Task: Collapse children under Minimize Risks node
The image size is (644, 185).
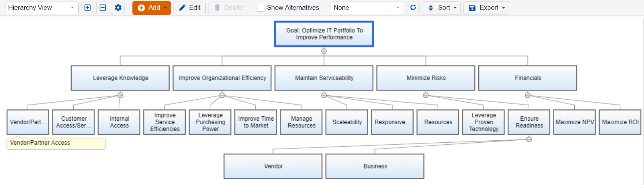Action: 426,95
